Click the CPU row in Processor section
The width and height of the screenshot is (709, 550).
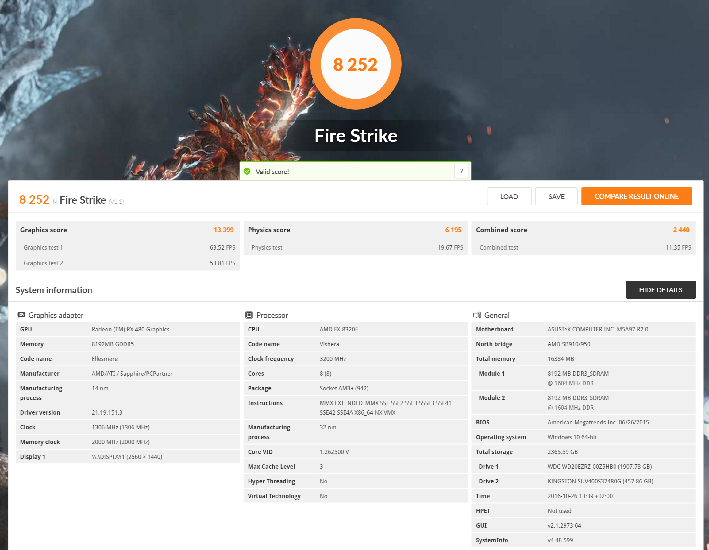coord(356,329)
